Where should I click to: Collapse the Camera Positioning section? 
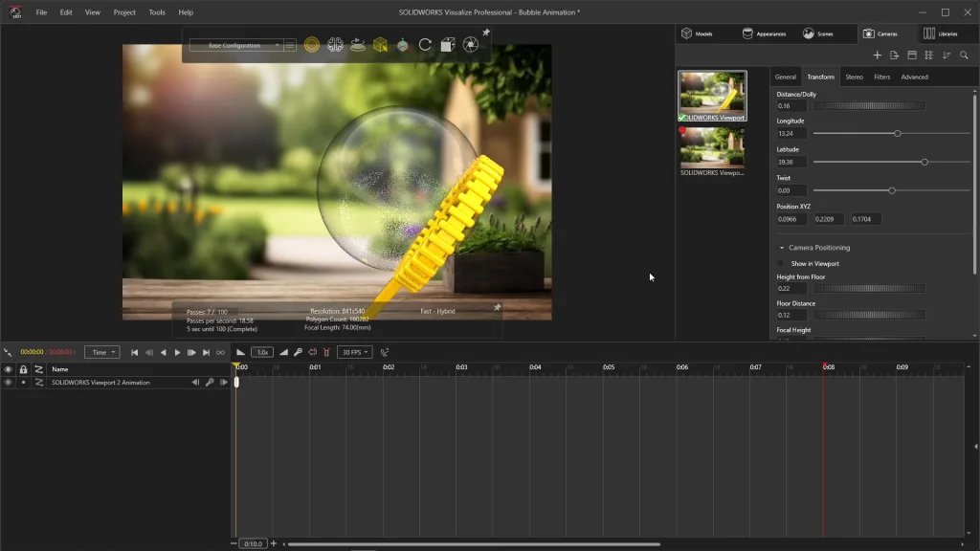[782, 248]
